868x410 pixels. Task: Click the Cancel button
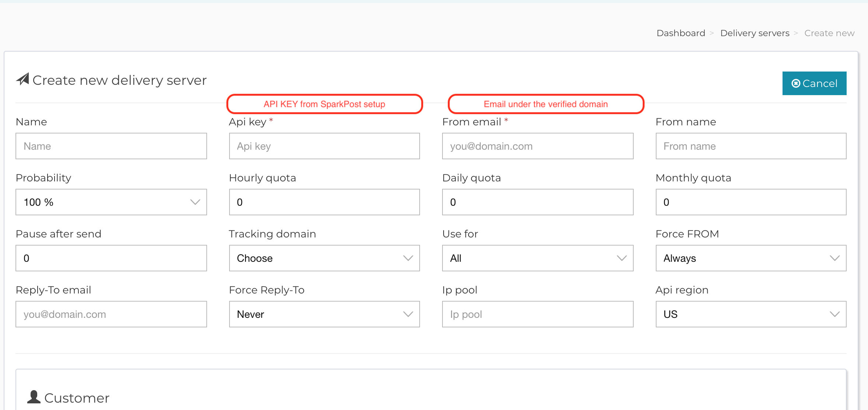click(814, 83)
